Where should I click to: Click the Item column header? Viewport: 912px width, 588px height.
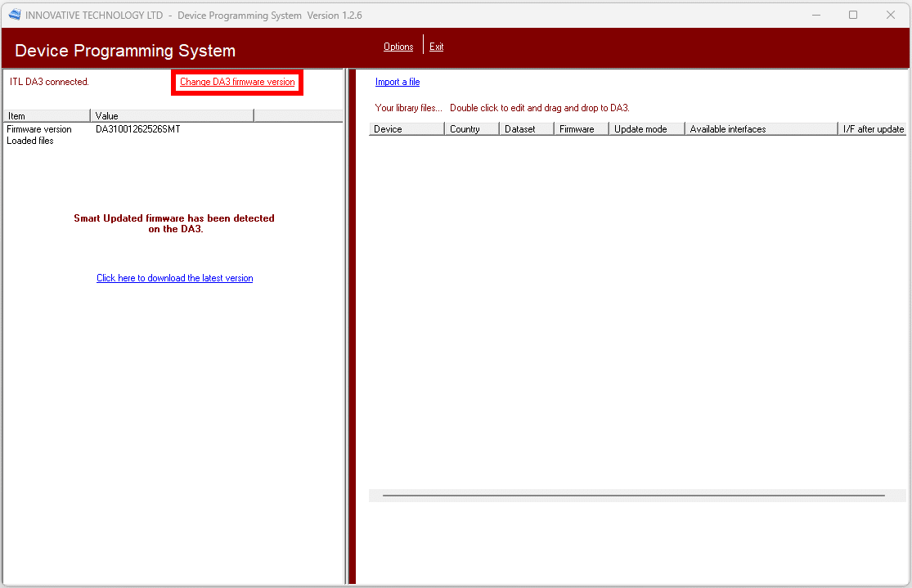(46, 116)
